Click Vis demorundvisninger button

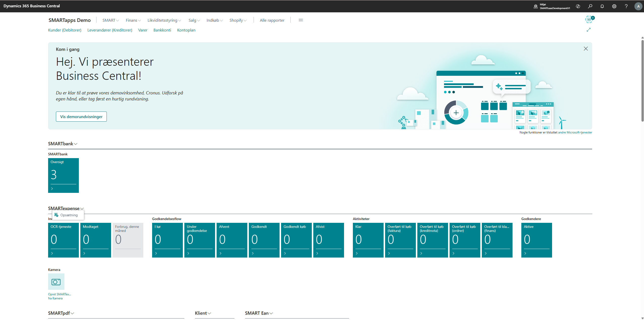[81, 117]
